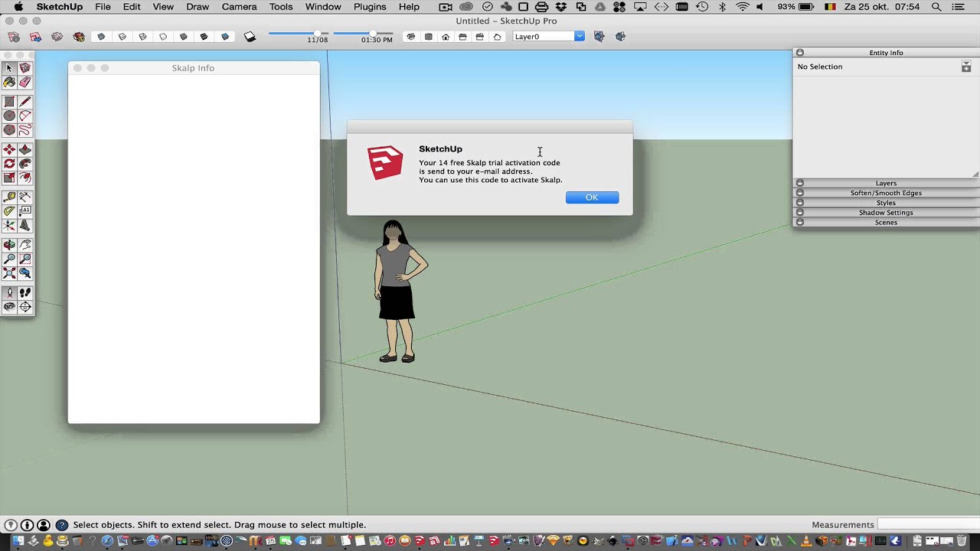Viewport: 980px width, 551px height.
Task: Select the Tape Measure tool
Action: click(9, 197)
